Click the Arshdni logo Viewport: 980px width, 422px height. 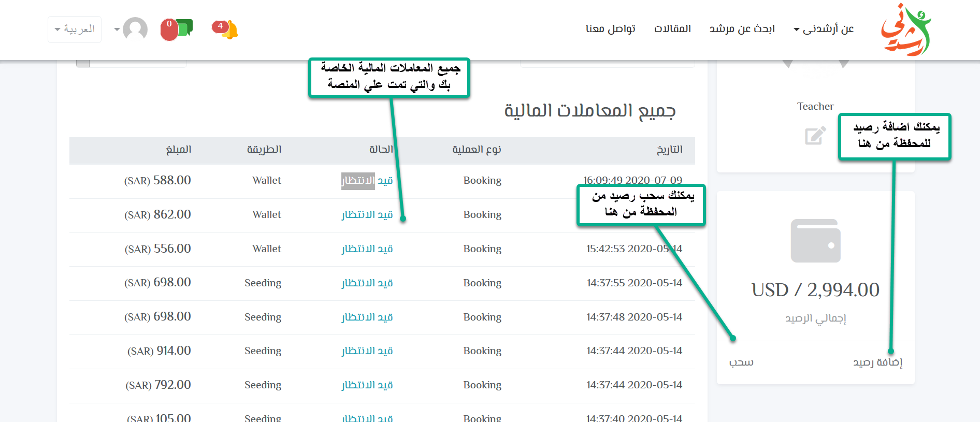pos(906,30)
